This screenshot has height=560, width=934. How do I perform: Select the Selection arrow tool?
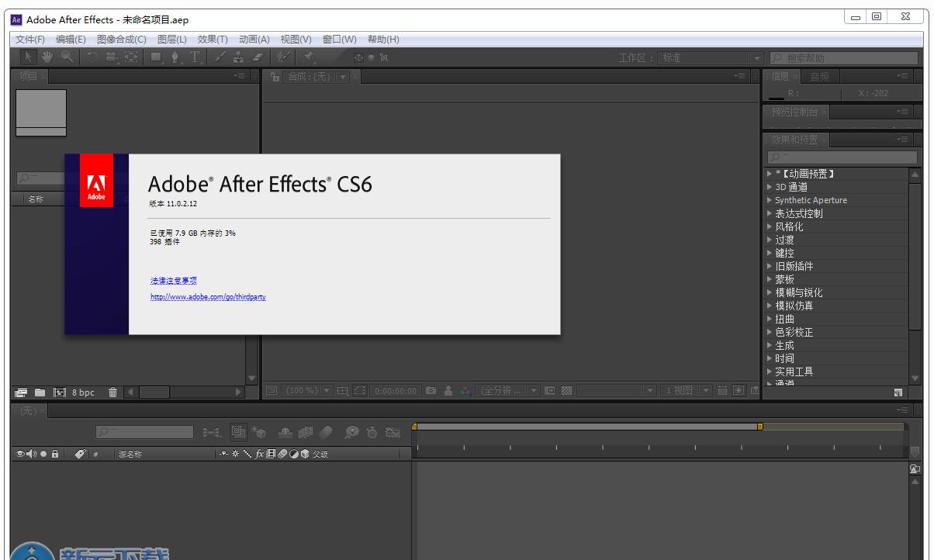(28, 57)
